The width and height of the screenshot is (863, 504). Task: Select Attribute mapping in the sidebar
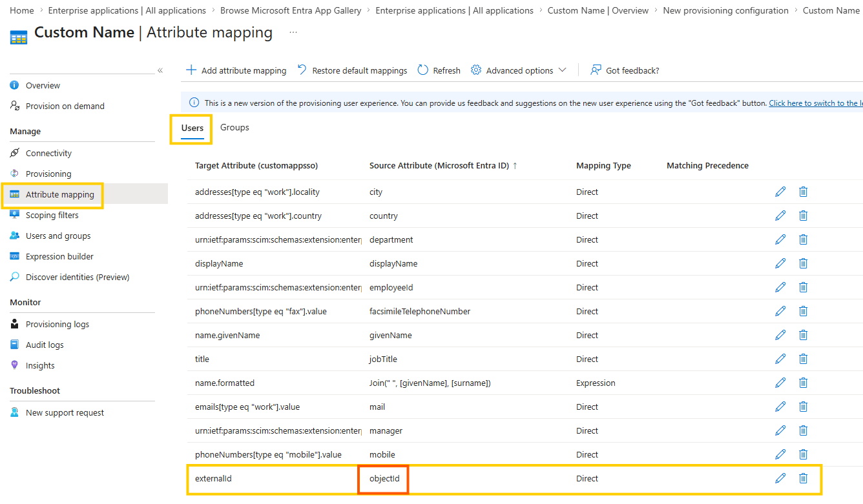click(x=60, y=194)
